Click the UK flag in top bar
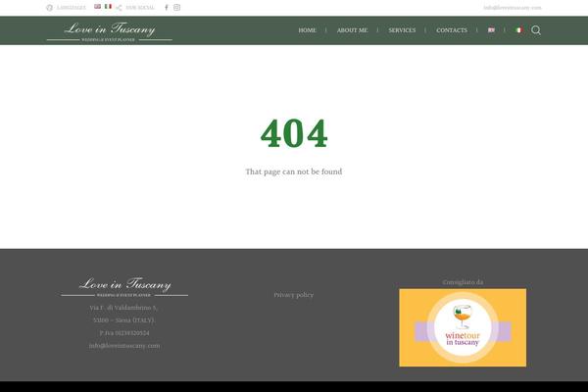This screenshot has height=392, width=588. 97,7
